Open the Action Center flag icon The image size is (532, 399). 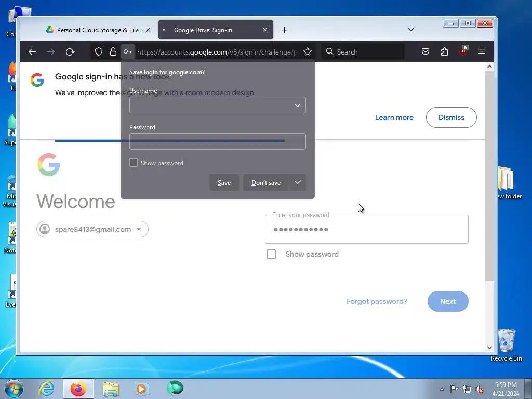coord(454,389)
